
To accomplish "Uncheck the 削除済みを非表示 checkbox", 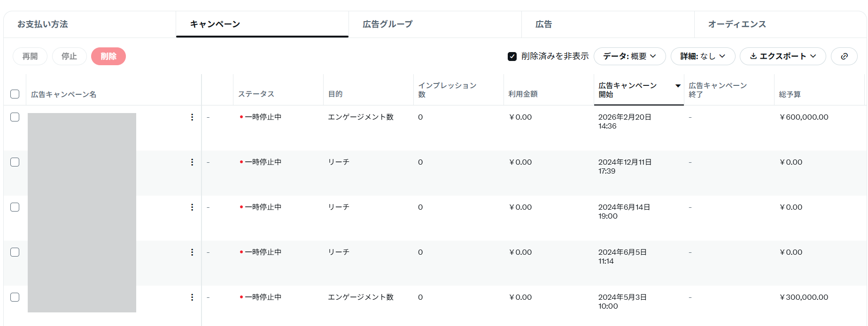I will [x=512, y=57].
